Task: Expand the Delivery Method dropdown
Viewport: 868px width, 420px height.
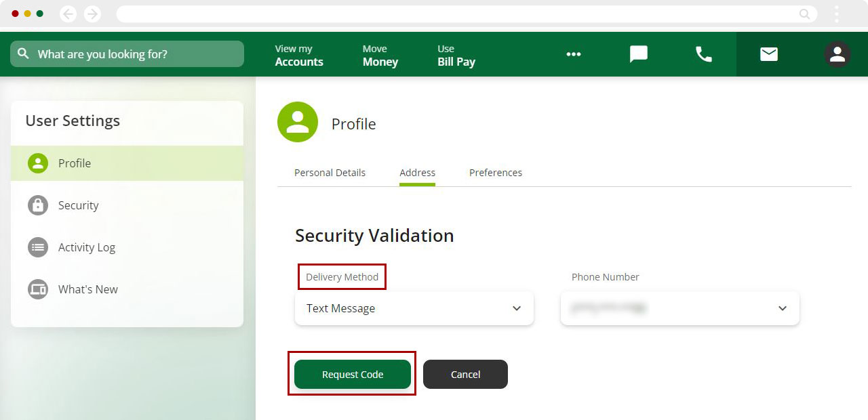Action: coord(414,308)
